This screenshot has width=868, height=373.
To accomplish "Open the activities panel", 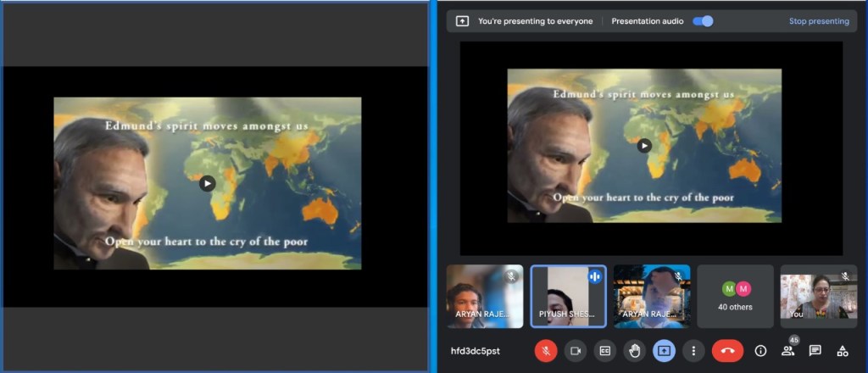I will pyautogui.click(x=842, y=350).
